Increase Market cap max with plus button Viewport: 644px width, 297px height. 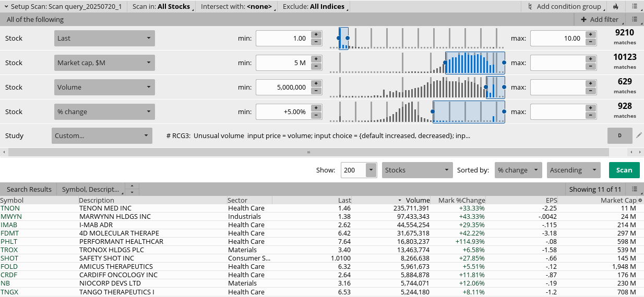[590, 59]
